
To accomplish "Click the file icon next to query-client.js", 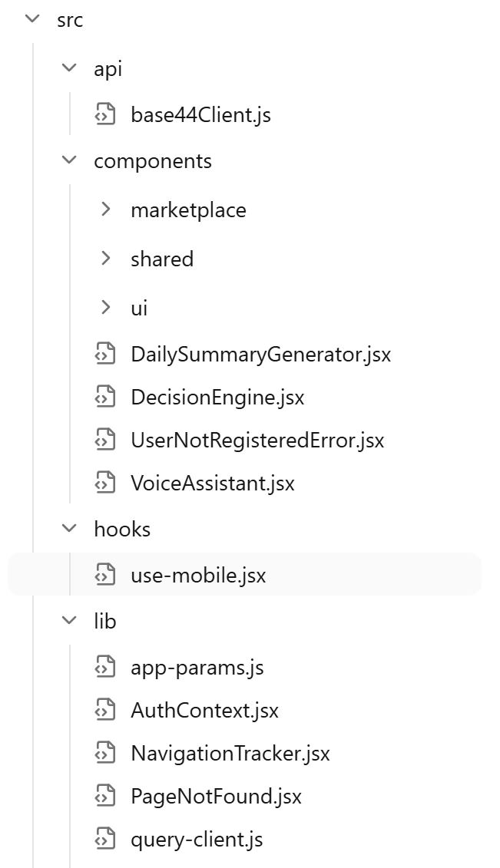I will tap(105, 839).
